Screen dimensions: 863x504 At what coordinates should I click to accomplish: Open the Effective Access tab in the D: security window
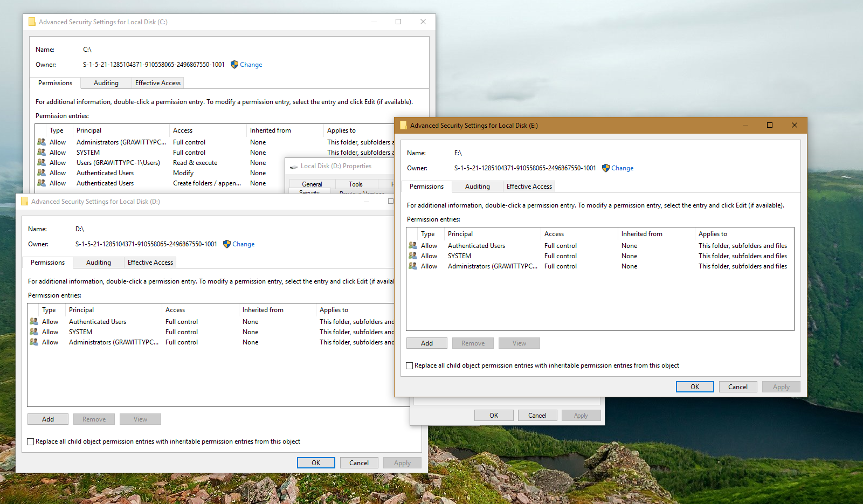click(150, 263)
